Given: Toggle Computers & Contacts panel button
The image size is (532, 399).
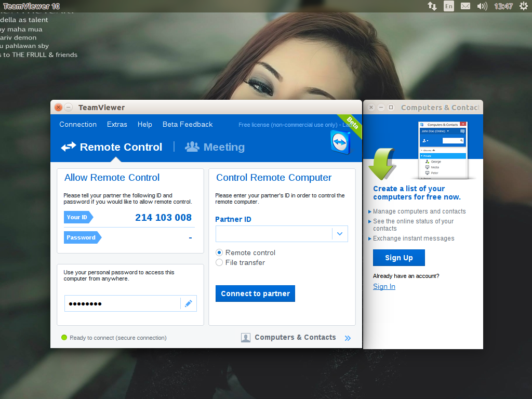Looking at the screenshot, I should tap(295, 337).
